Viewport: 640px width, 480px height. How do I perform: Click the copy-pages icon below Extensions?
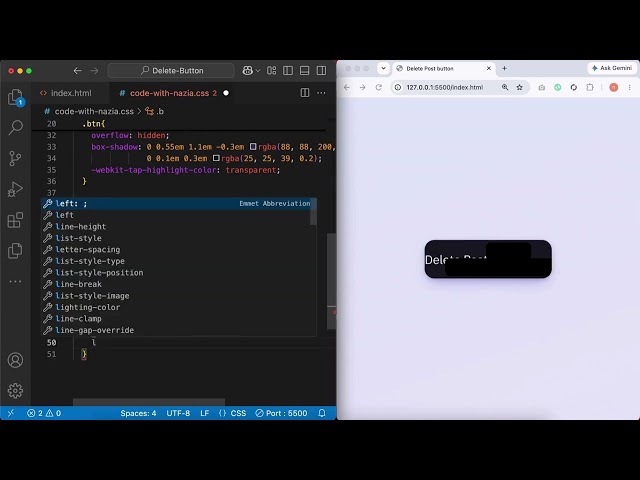(16, 251)
